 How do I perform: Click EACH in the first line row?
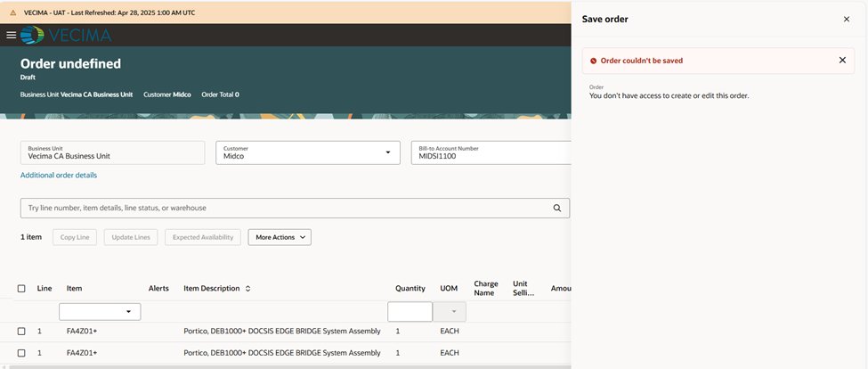[450, 332]
